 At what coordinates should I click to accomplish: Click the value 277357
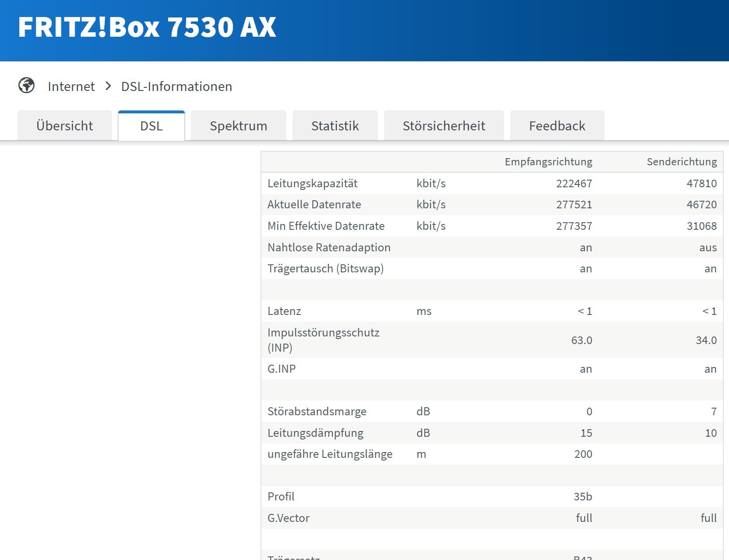coord(574,226)
